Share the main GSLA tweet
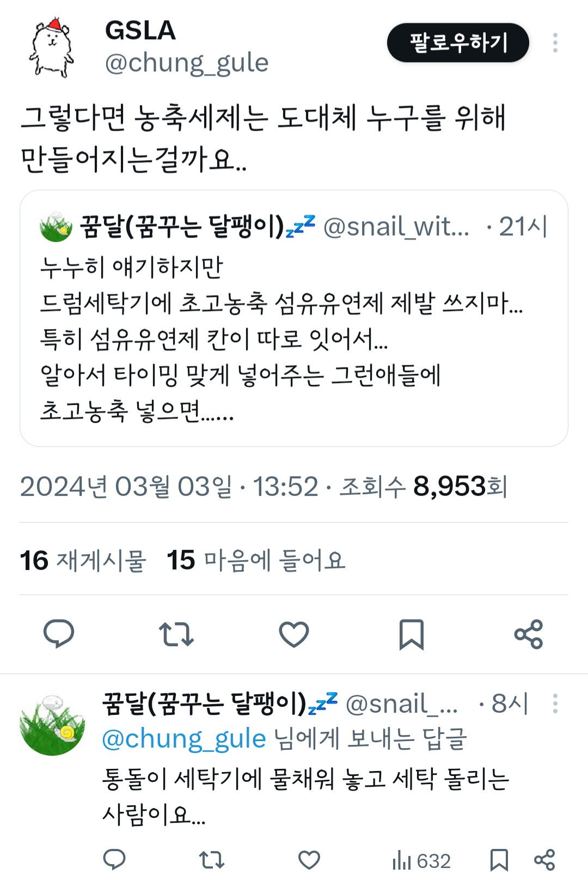Viewport: 588px width, 892px height. tap(529, 634)
